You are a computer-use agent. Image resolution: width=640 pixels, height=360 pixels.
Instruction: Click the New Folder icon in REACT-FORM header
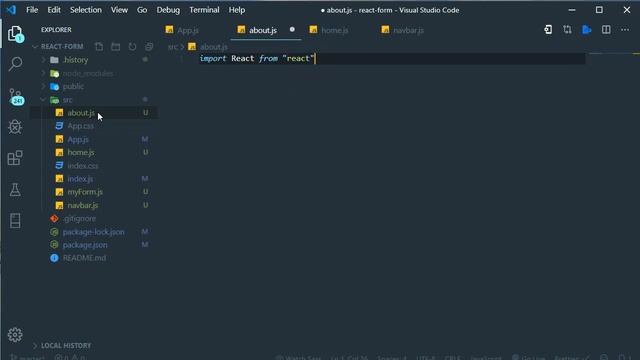pyautogui.click(x=116, y=47)
